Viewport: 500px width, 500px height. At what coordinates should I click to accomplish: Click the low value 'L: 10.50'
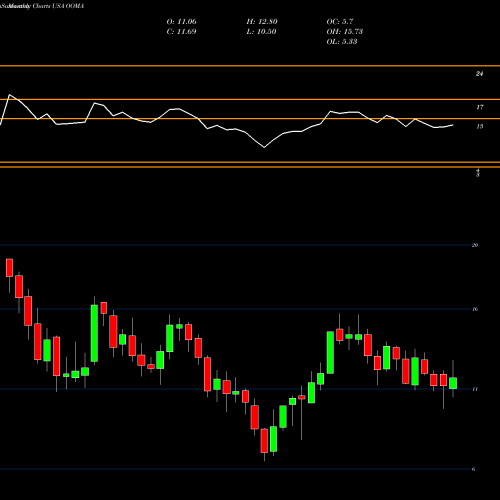click(x=262, y=32)
